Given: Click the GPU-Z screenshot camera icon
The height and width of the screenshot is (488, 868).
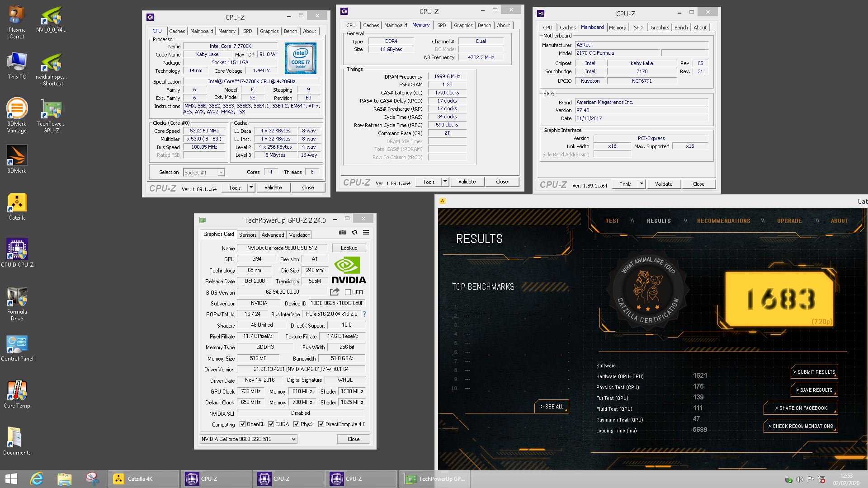Looking at the screenshot, I should 343,232.
